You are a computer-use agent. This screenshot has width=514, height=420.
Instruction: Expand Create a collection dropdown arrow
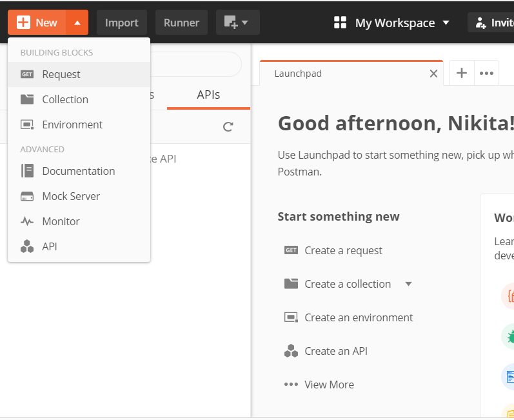(x=408, y=284)
